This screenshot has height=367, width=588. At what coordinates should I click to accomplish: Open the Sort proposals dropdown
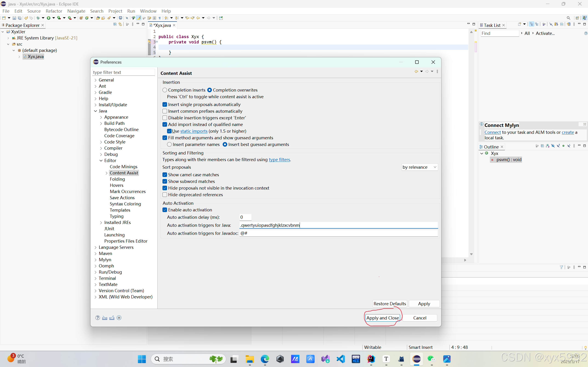coord(419,167)
